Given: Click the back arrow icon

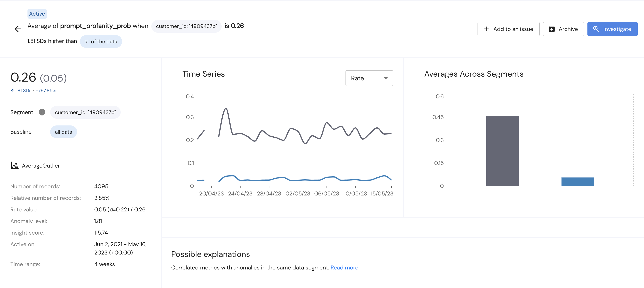Looking at the screenshot, I should click(x=18, y=29).
